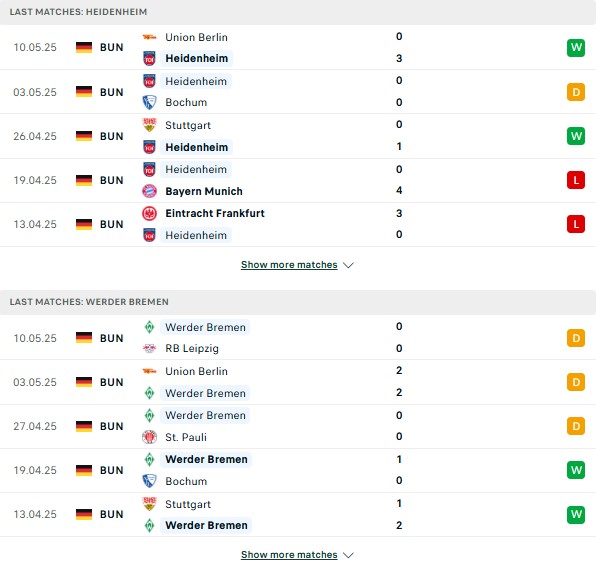The height and width of the screenshot is (572, 596).
Task: Click the Last Matches: Werder Bremen header
Action: tap(298, 302)
